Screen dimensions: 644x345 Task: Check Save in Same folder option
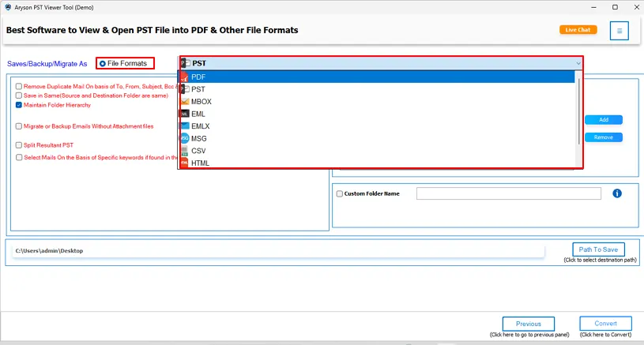[19, 96]
